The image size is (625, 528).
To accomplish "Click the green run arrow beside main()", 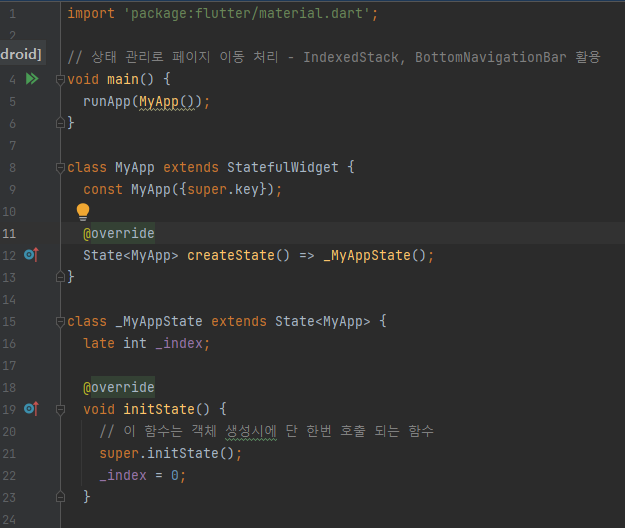I will pyautogui.click(x=32, y=79).
